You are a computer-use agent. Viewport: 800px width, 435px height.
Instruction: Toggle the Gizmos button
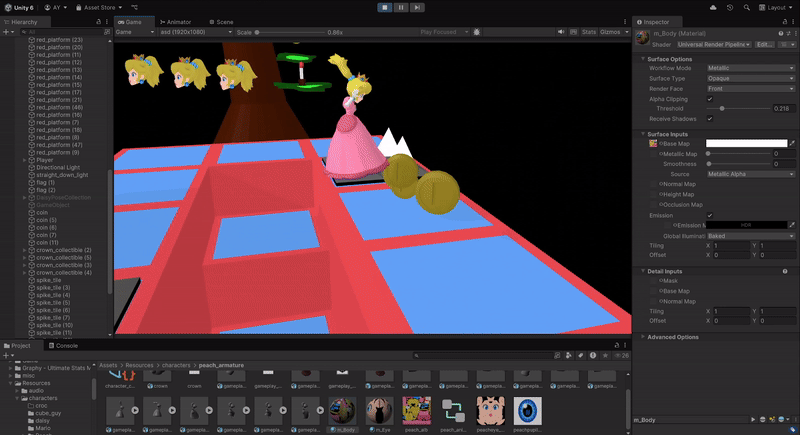click(x=610, y=32)
